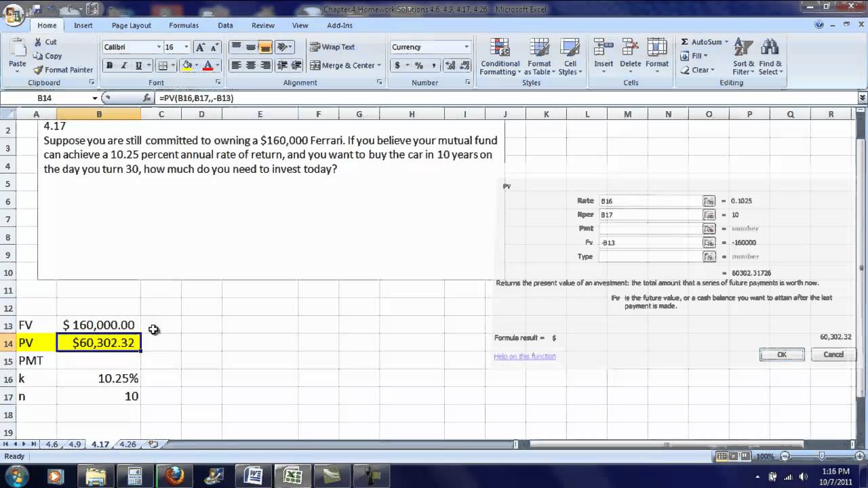Apply cell borders with Borders icon
This screenshot has width=868, height=488.
tap(162, 66)
